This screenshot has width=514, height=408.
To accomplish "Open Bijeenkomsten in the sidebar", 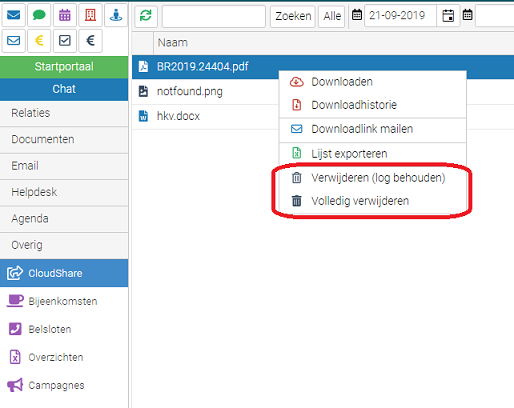I will [64, 301].
